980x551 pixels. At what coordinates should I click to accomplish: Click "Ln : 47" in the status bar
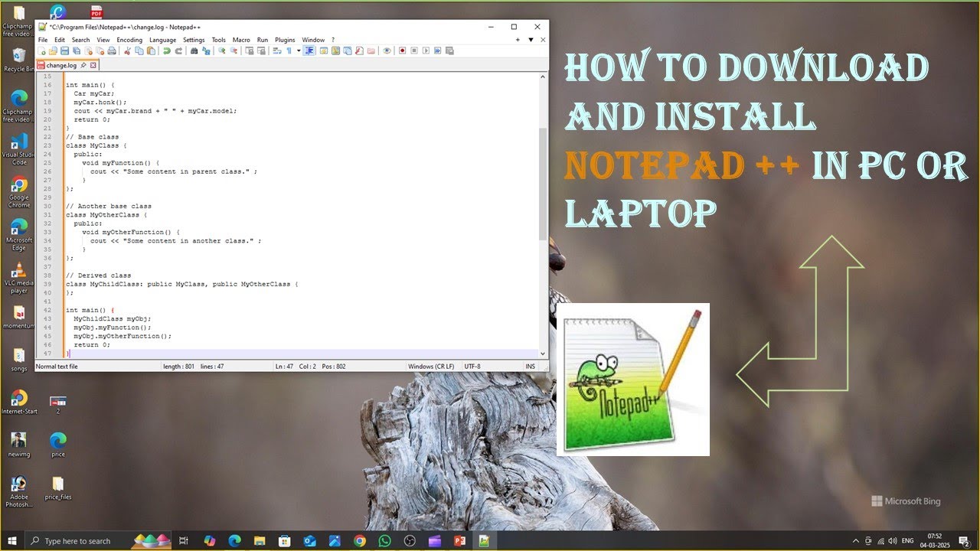tap(284, 367)
